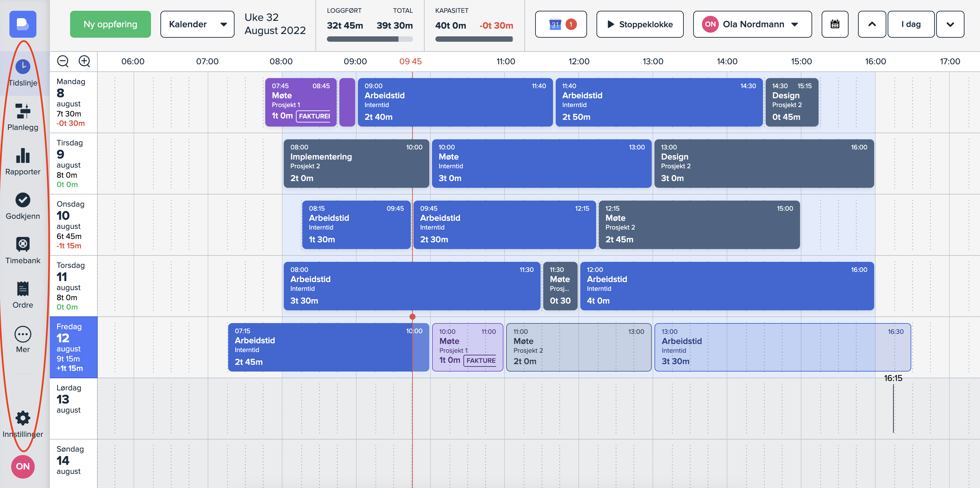The height and width of the screenshot is (488, 980).
Task: Click the Ny oppføring button
Action: [110, 24]
